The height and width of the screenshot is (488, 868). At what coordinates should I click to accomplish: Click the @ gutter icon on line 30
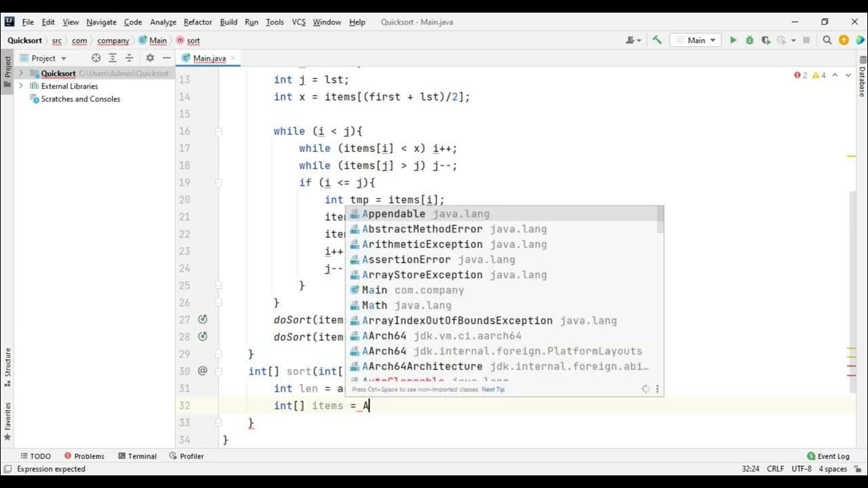[202, 371]
